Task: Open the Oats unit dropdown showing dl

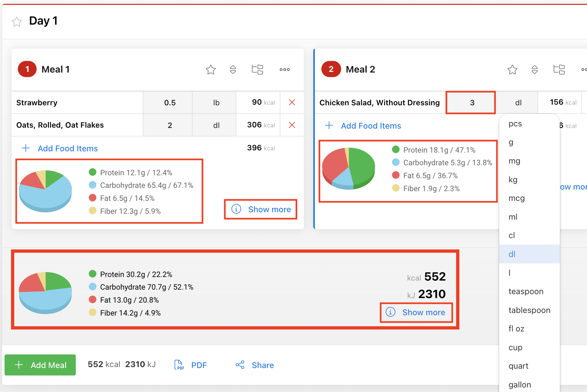Action: (x=214, y=125)
